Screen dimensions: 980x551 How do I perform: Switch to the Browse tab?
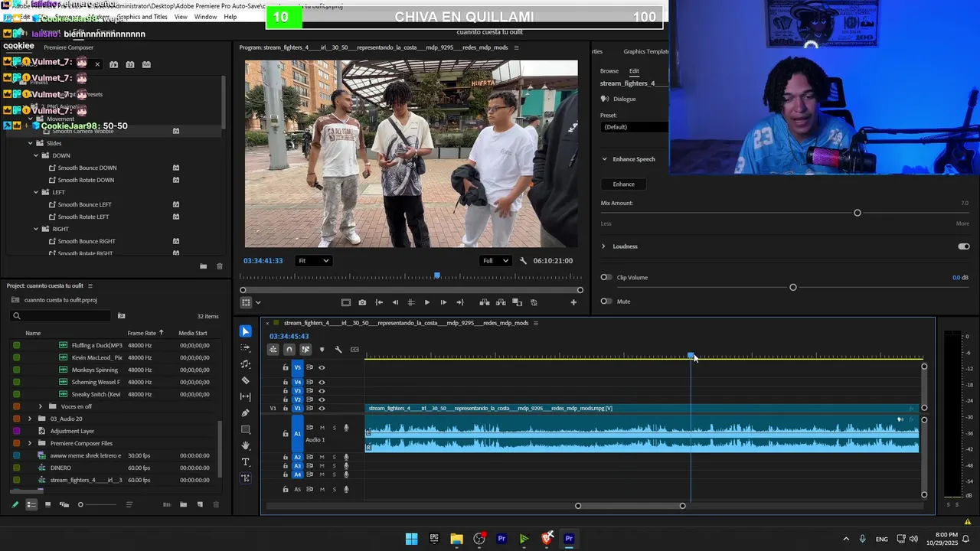609,71
